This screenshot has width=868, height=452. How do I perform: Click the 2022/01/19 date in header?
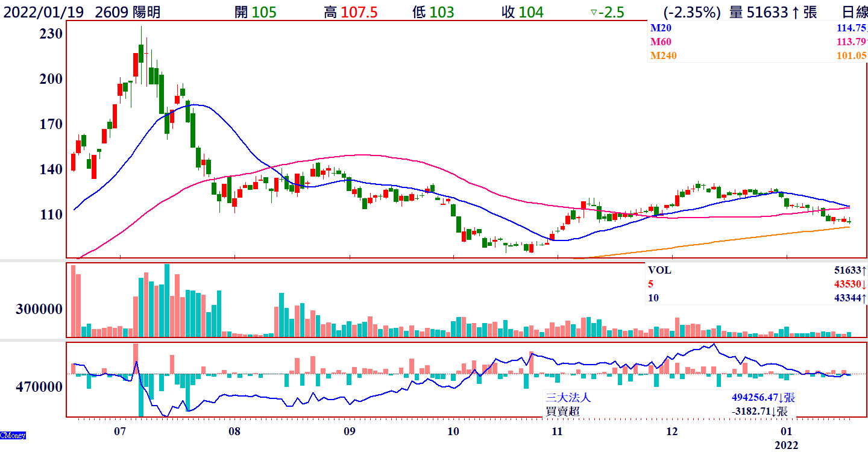(44, 13)
